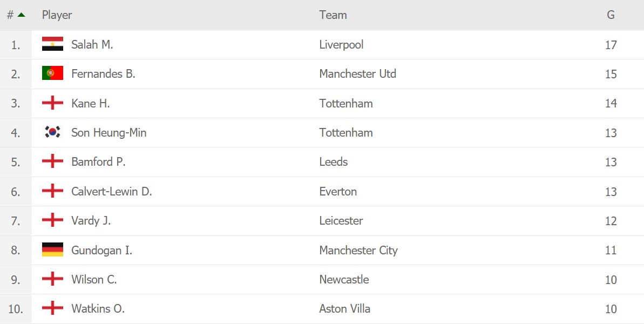Click the England flag beside Watkins O.
The image size is (644, 324).
coord(52,309)
